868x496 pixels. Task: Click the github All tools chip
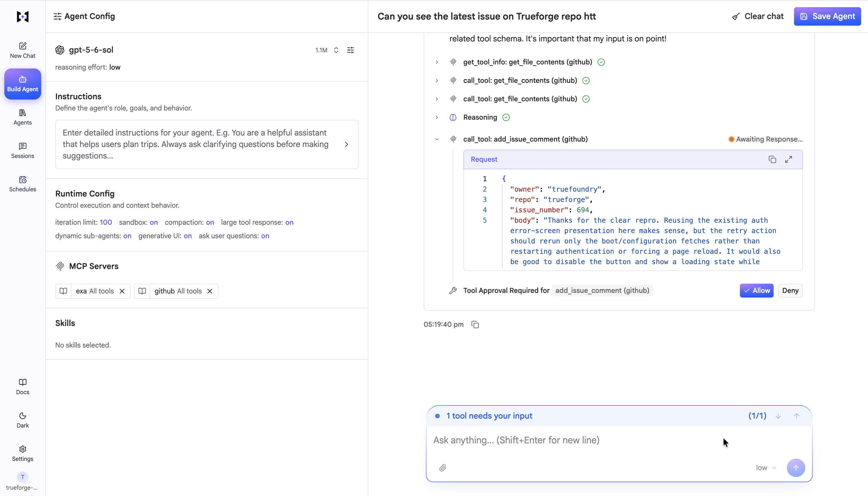click(178, 291)
